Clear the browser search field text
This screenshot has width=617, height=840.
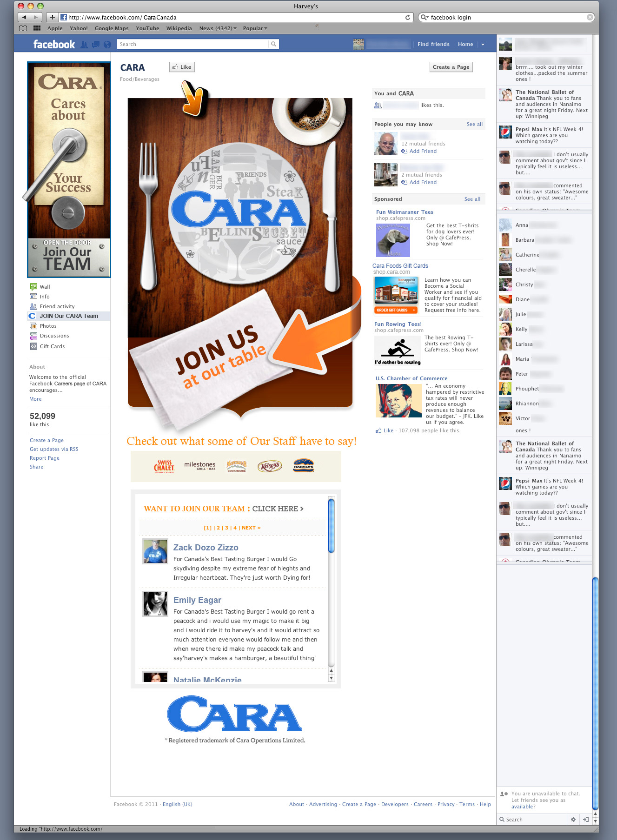point(590,17)
